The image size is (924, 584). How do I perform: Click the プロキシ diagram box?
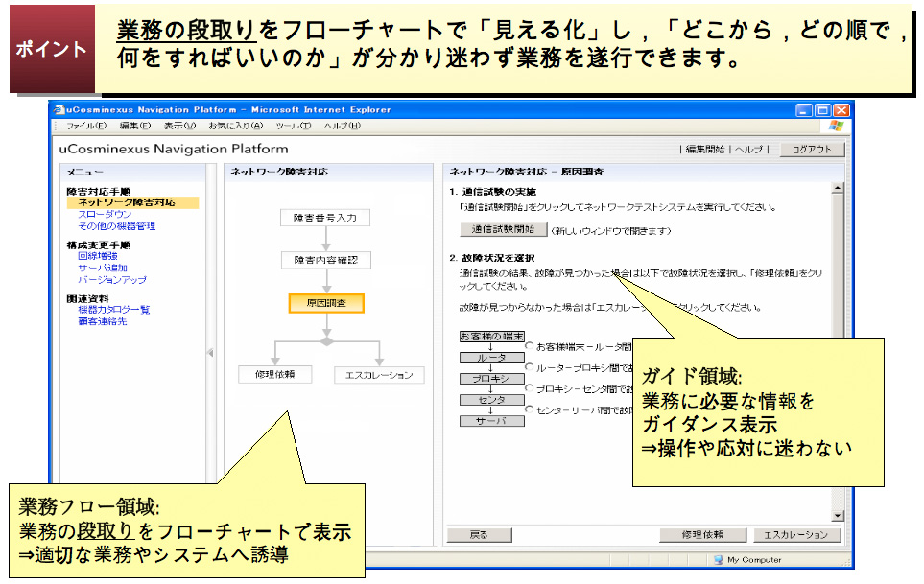491,379
